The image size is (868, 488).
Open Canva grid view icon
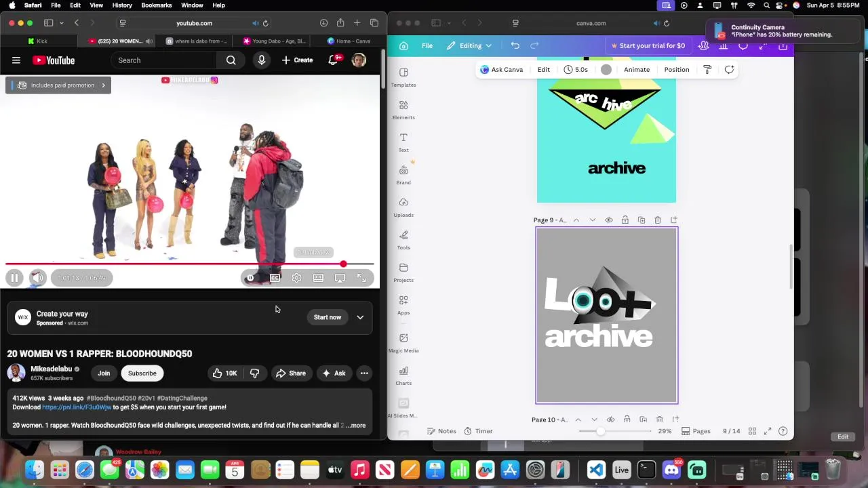tap(752, 431)
